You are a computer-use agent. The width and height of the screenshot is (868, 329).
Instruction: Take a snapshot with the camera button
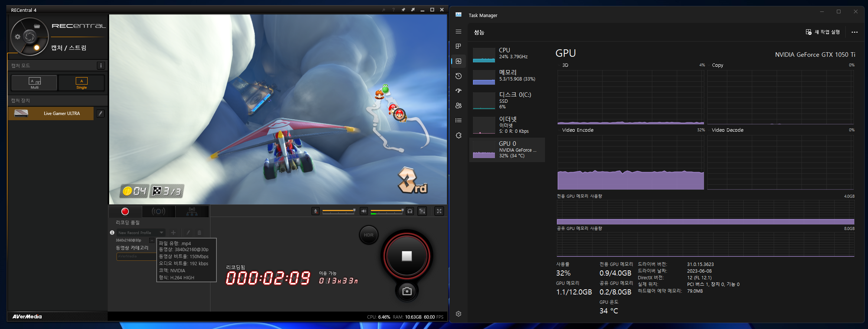click(407, 291)
